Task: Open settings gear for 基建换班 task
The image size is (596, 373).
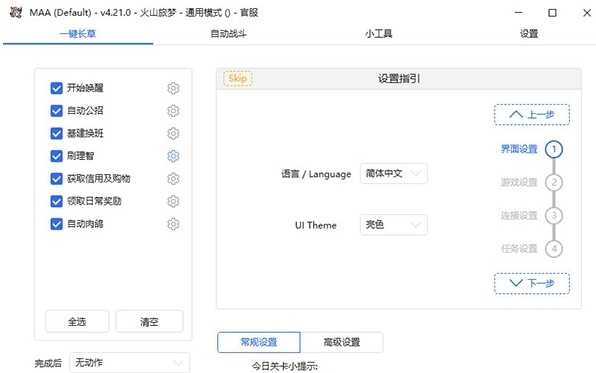Action: coord(173,133)
